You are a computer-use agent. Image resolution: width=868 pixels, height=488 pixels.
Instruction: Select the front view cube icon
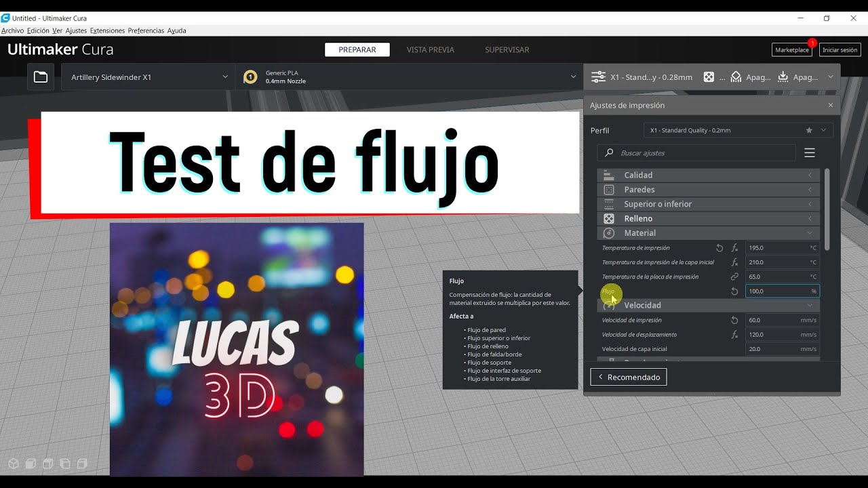point(31,464)
